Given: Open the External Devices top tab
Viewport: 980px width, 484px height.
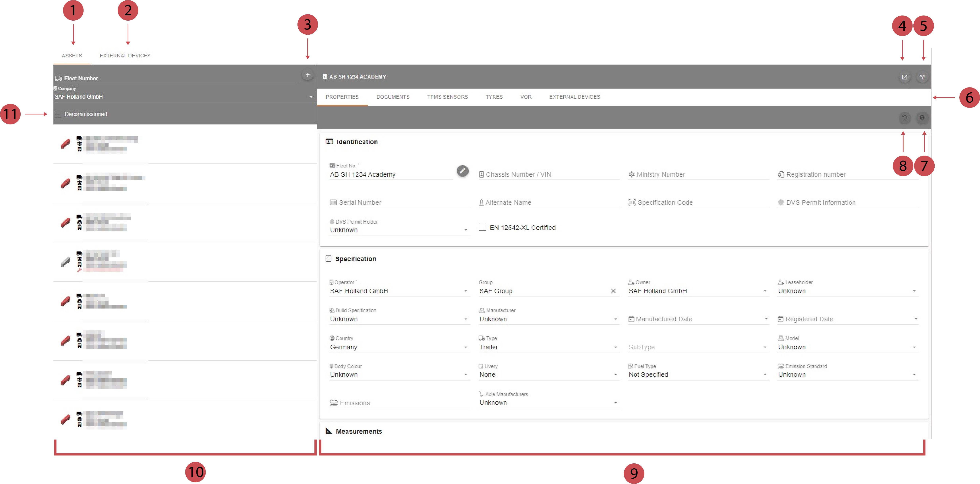Looking at the screenshot, I should pos(125,56).
